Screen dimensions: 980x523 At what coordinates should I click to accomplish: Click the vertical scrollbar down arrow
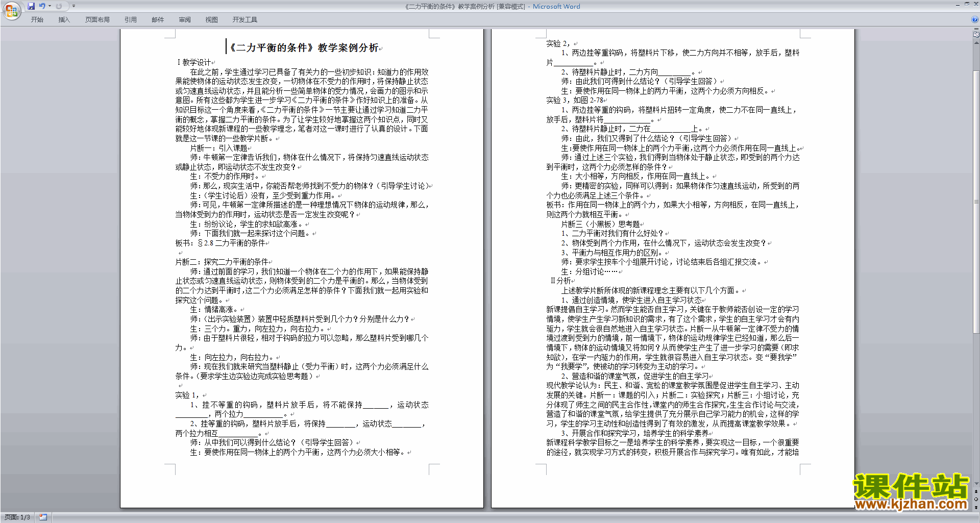pos(976,484)
